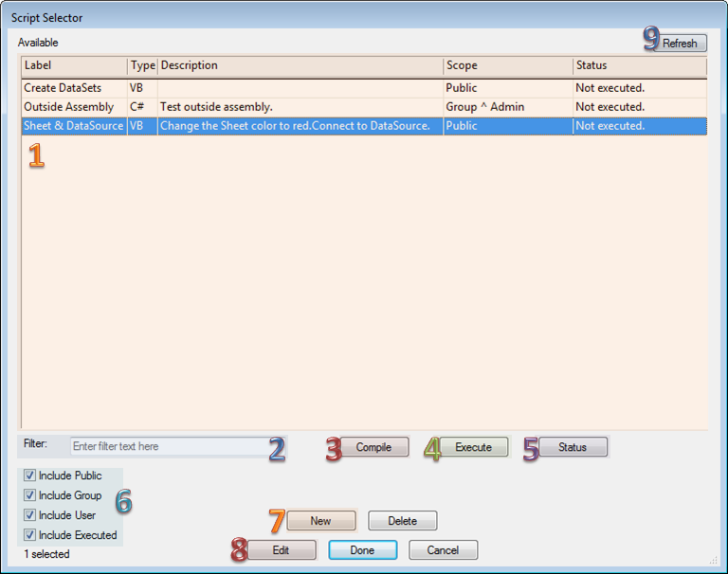Focus the Filter text field
This screenshot has height=574, width=728.
point(166,446)
